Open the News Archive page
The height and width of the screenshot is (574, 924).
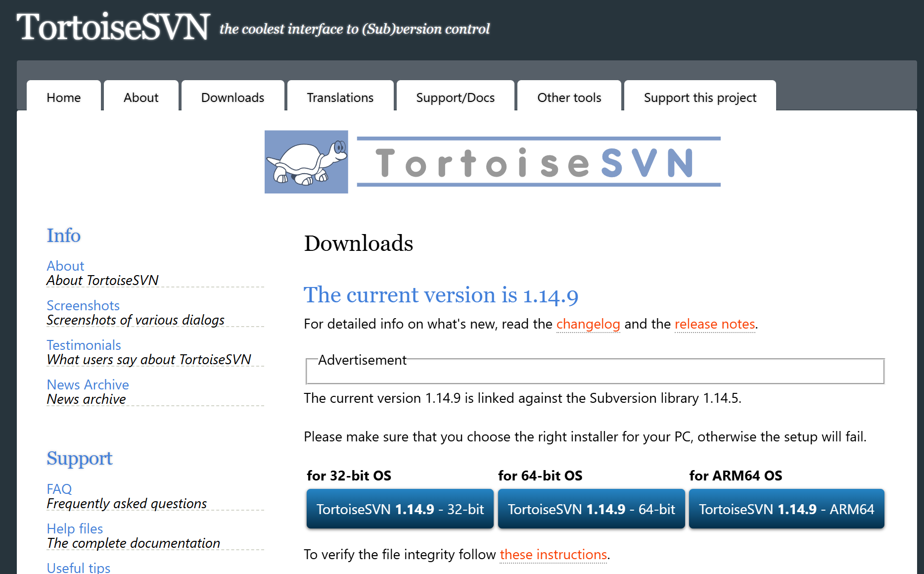88,384
